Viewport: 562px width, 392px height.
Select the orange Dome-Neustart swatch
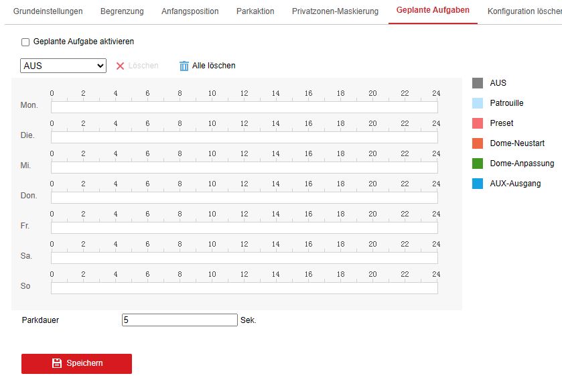[478, 143]
